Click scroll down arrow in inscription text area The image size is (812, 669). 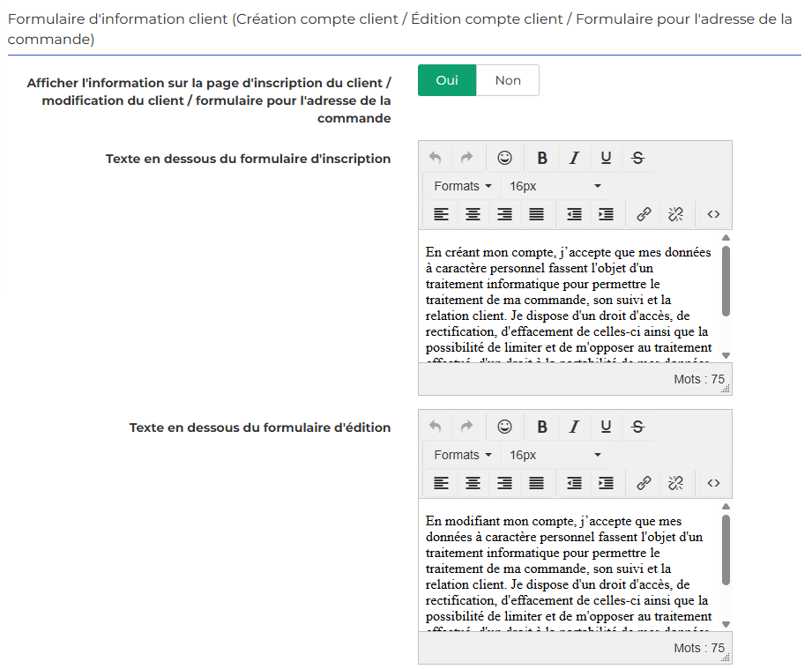(x=726, y=356)
